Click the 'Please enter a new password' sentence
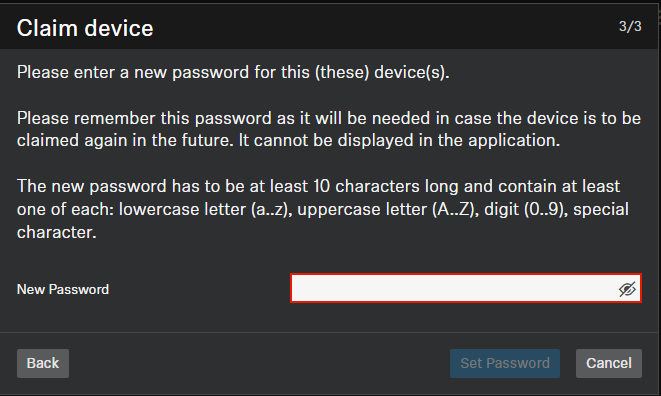661x396 pixels. (233, 72)
